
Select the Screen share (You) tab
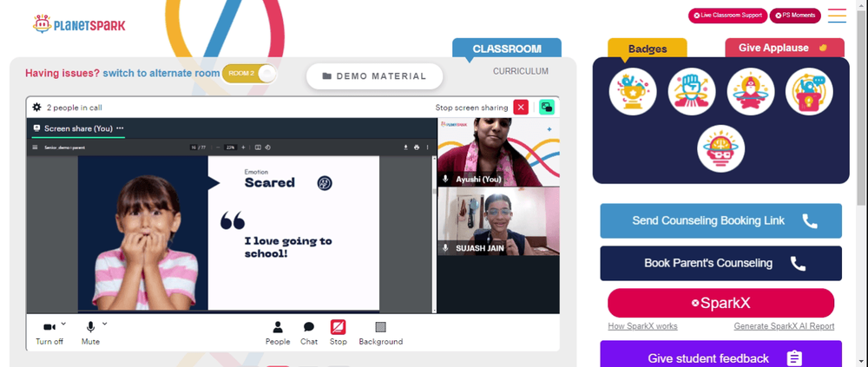(78, 128)
